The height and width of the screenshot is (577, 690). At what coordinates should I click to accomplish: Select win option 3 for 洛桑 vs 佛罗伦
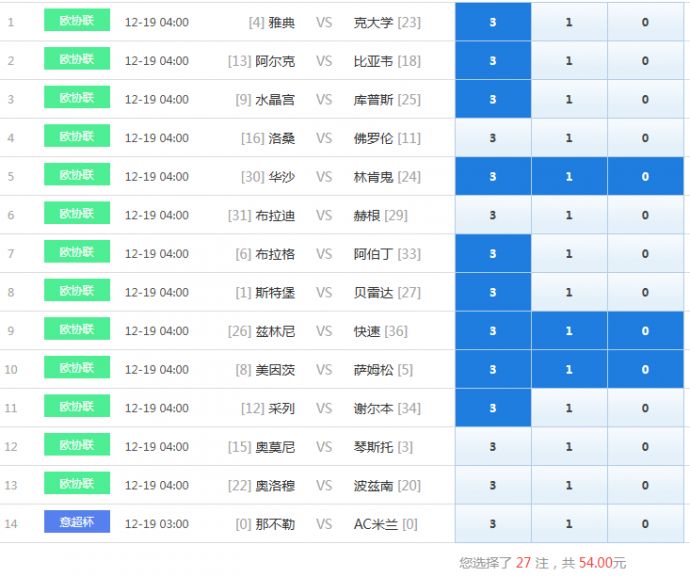[493, 138]
